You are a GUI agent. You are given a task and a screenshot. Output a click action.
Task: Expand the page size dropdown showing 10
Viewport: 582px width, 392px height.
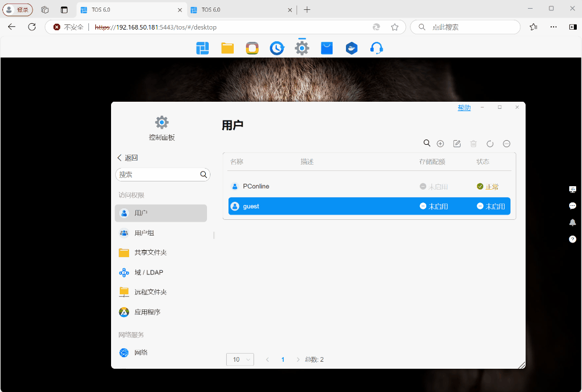pyautogui.click(x=240, y=359)
